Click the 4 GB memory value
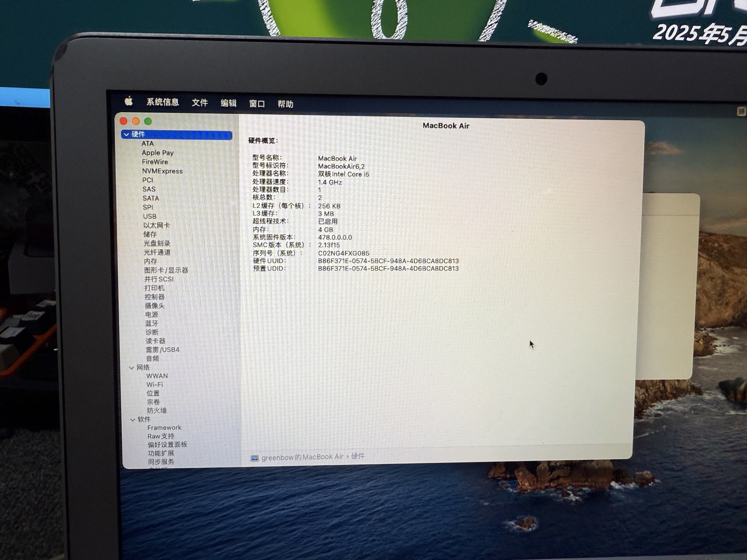Screen dimensions: 747x560 pos(326,229)
